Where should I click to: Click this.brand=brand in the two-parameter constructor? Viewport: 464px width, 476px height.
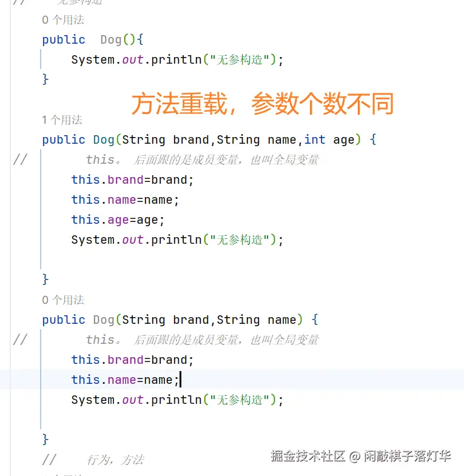coord(132,360)
